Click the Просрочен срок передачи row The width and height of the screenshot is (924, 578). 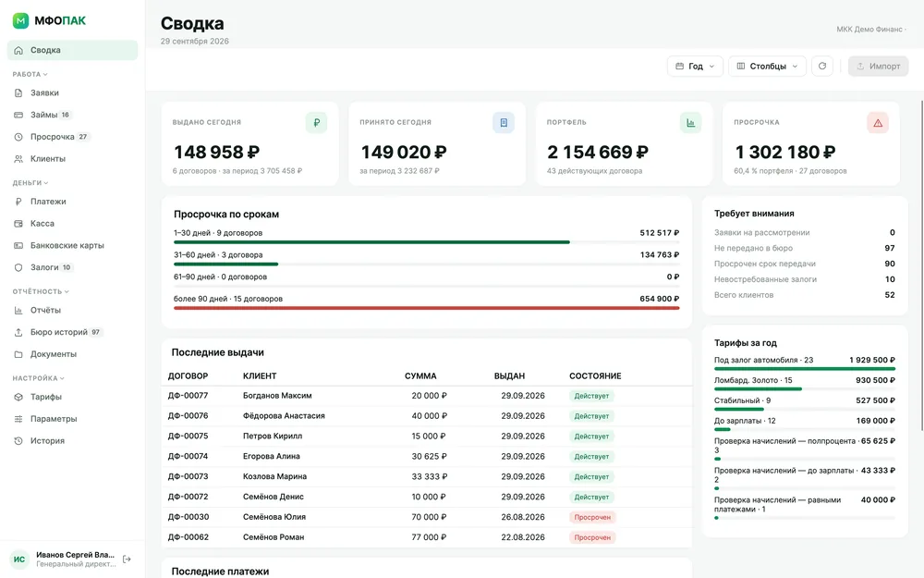pyautogui.click(x=805, y=264)
